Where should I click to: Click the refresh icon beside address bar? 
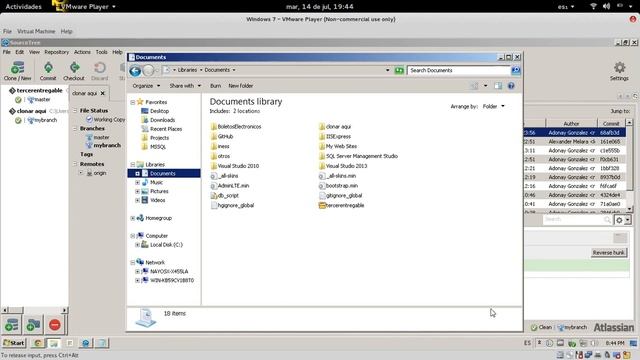[399, 71]
